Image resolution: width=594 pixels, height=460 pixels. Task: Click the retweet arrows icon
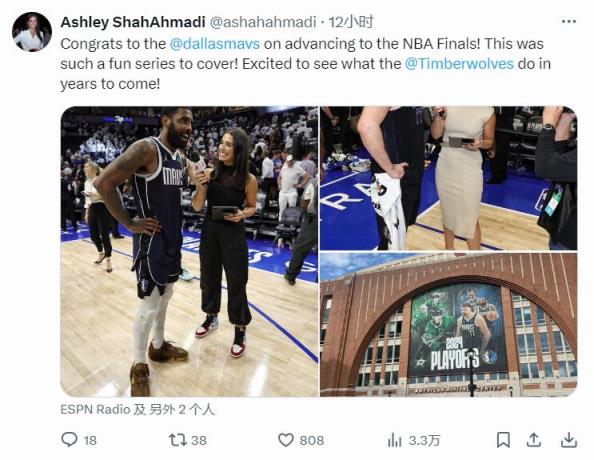tap(178, 440)
